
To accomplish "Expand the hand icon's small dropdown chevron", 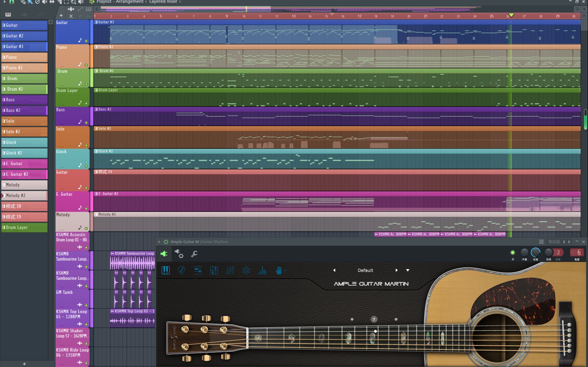I will tap(285, 271).
